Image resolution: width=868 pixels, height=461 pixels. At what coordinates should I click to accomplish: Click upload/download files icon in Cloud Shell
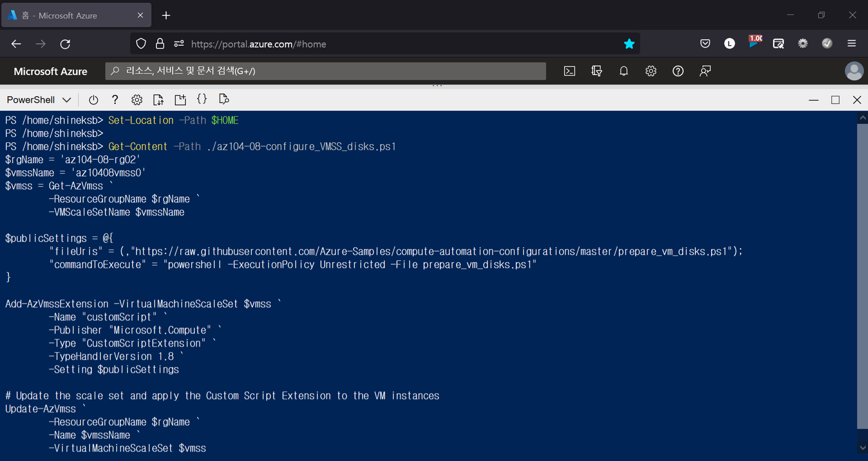[158, 100]
